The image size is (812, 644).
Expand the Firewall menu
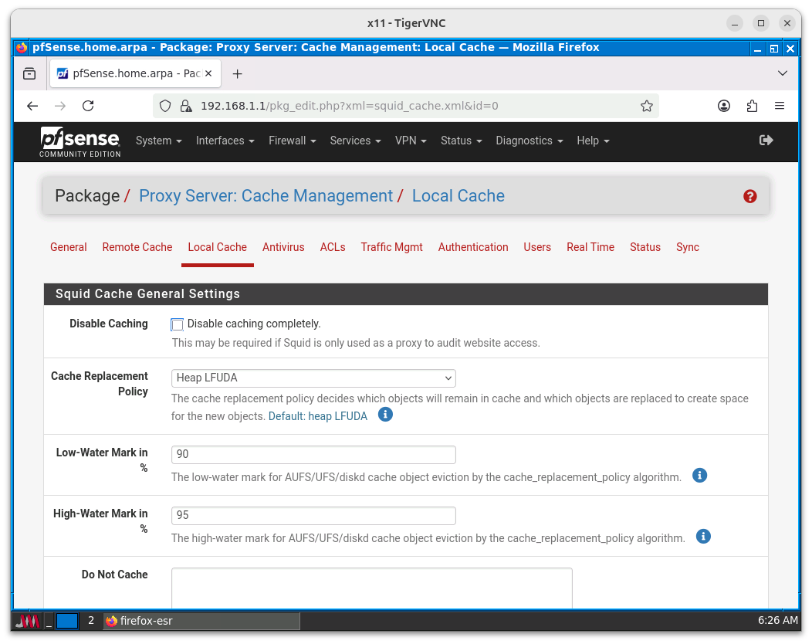pyautogui.click(x=292, y=141)
